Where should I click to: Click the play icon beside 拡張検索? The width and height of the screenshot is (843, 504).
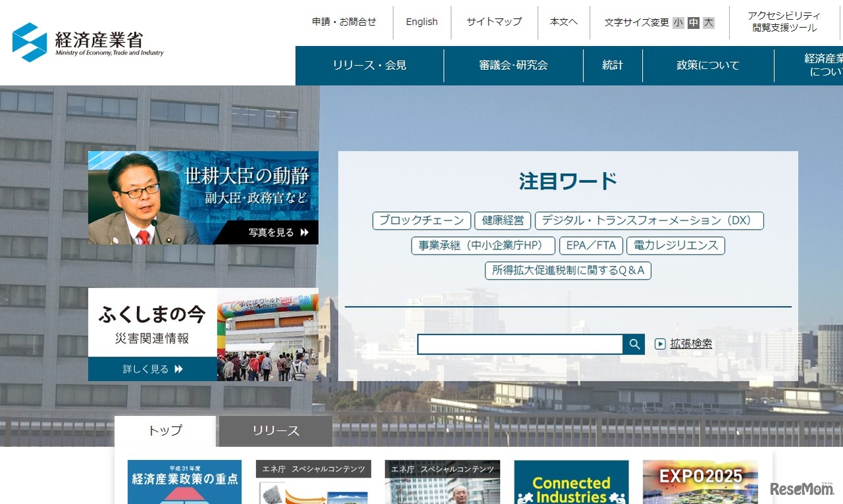[x=659, y=343]
